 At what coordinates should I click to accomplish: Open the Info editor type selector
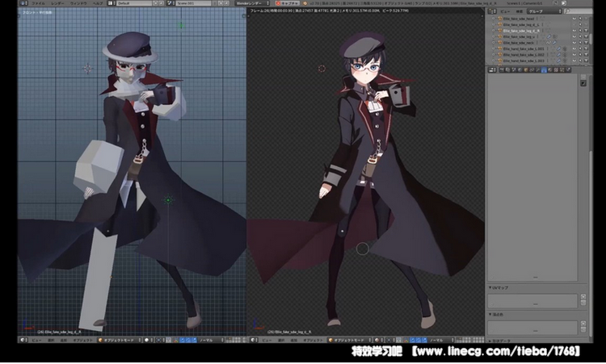point(23,3)
